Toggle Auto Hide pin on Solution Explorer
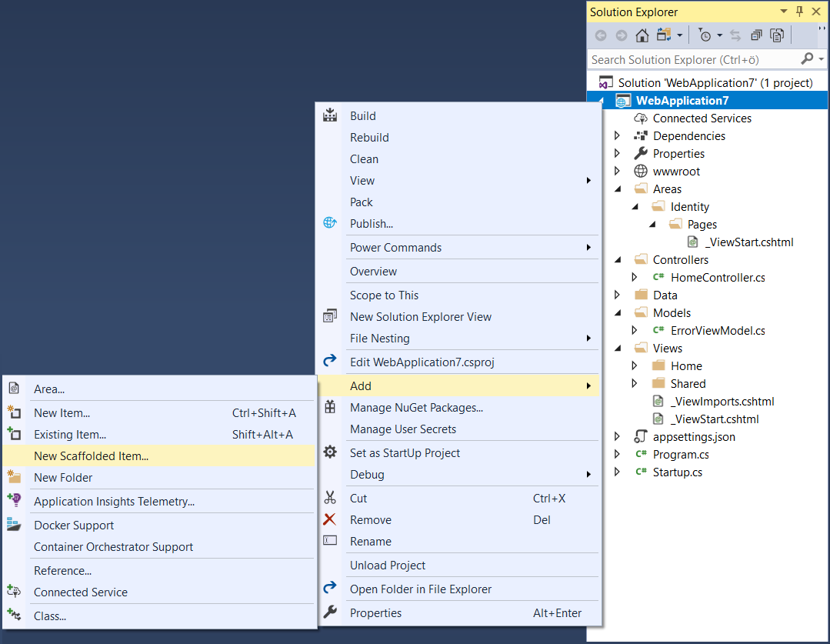Screen dimensions: 830x644 [799, 11]
